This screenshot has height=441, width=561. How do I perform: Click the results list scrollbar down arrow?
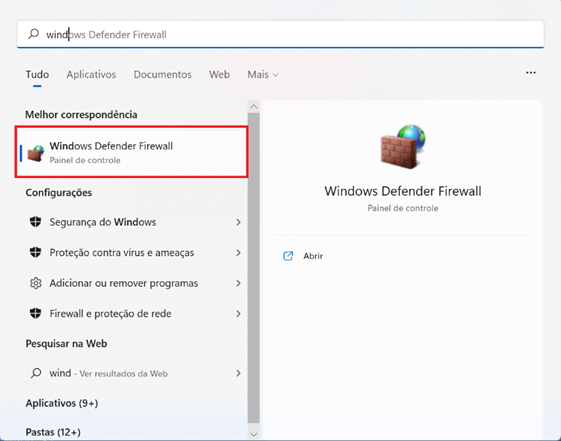coord(254,434)
